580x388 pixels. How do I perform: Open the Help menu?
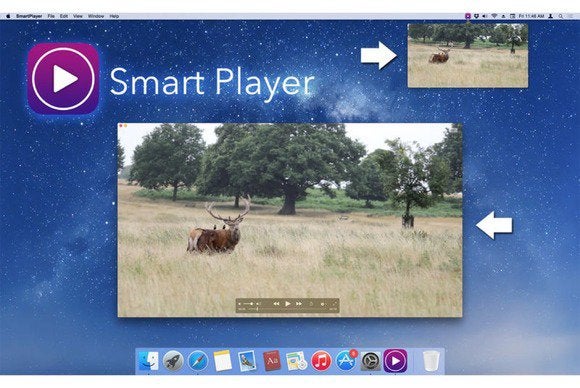114,16
